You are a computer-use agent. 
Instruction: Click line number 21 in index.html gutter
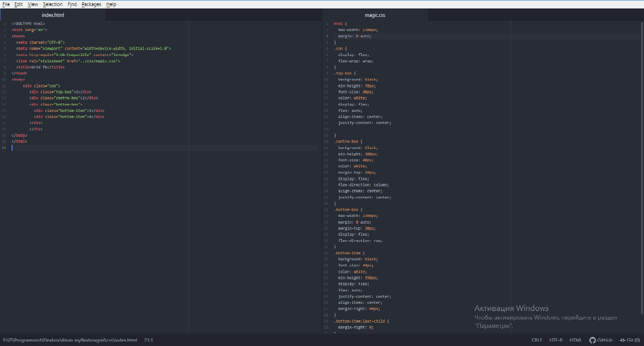click(4, 148)
